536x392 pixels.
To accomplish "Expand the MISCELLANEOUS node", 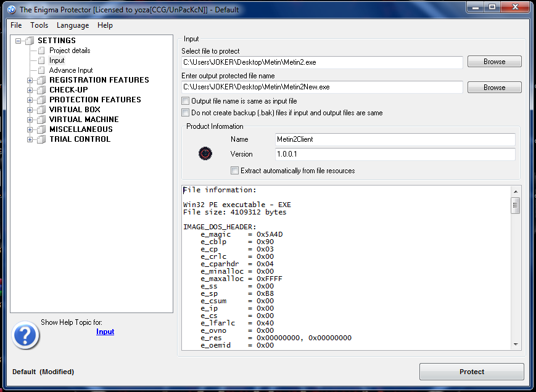I will coord(30,130).
